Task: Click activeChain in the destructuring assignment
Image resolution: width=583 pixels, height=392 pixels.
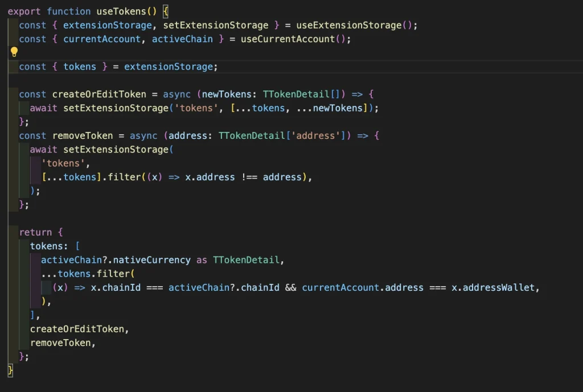Action: [x=182, y=39]
